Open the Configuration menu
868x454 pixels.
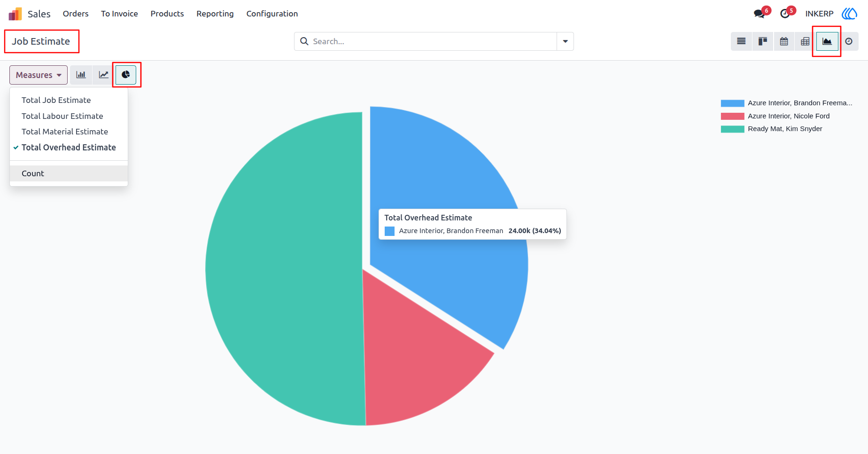pyautogui.click(x=272, y=14)
